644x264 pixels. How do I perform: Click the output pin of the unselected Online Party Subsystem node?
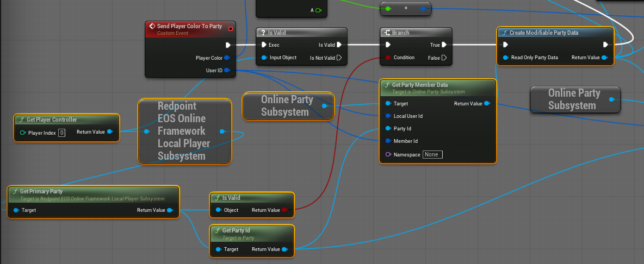click(612, 99)
